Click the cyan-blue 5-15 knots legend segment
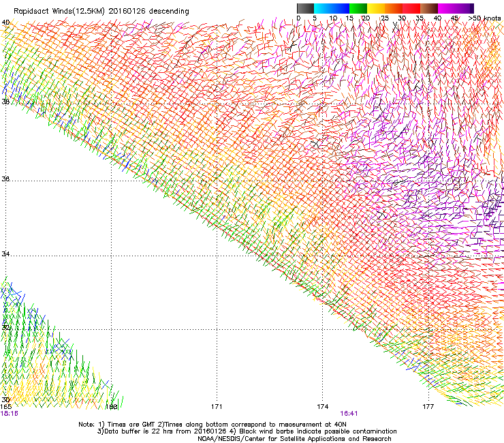The height and width of the screenshot is (443, 504). 332,8
